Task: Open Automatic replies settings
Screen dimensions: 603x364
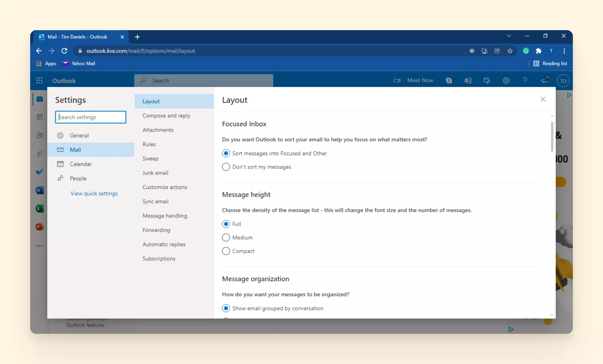Action: click(174, 245)
